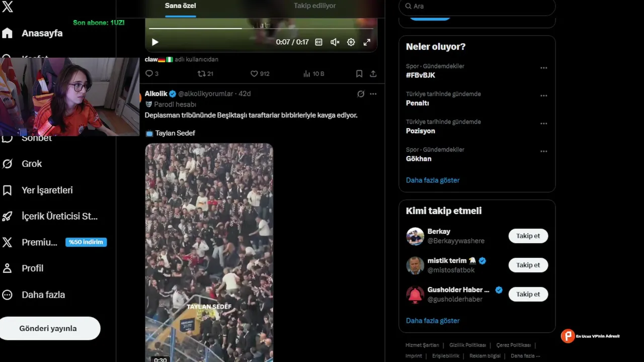The image size is (644, 362).
Task: Click Daha fazla göster under Neler oluyor
Action: click(x=433, y=180)
